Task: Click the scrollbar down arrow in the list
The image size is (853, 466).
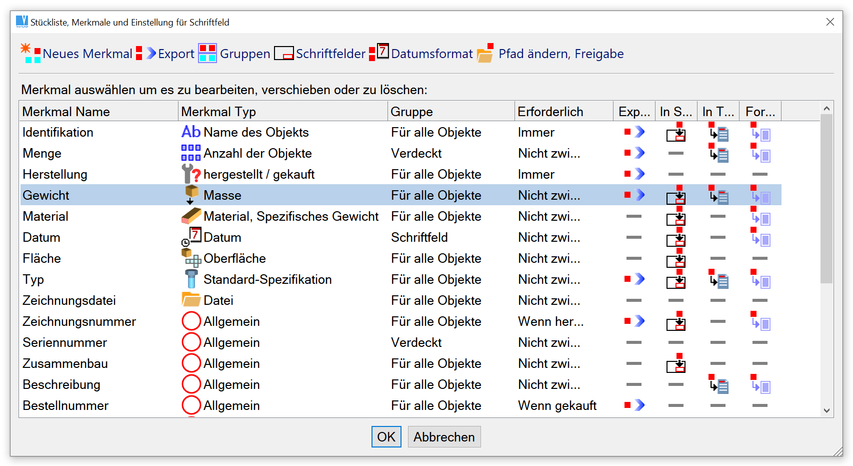Action: click(x=826, y=409)
